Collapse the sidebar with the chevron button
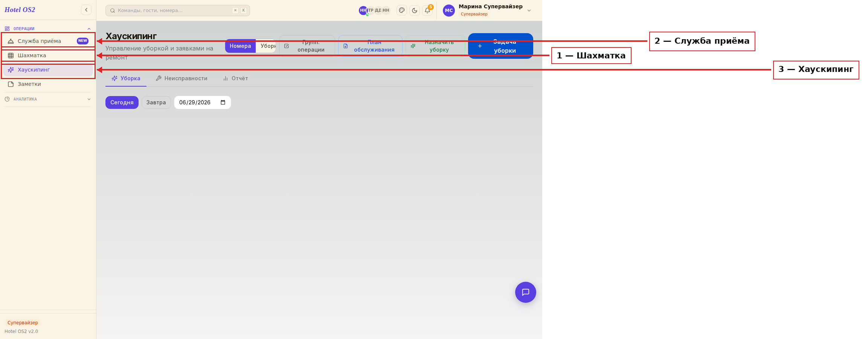The height and width of the screenshot is (339, 868). click(x=86, y=10)
